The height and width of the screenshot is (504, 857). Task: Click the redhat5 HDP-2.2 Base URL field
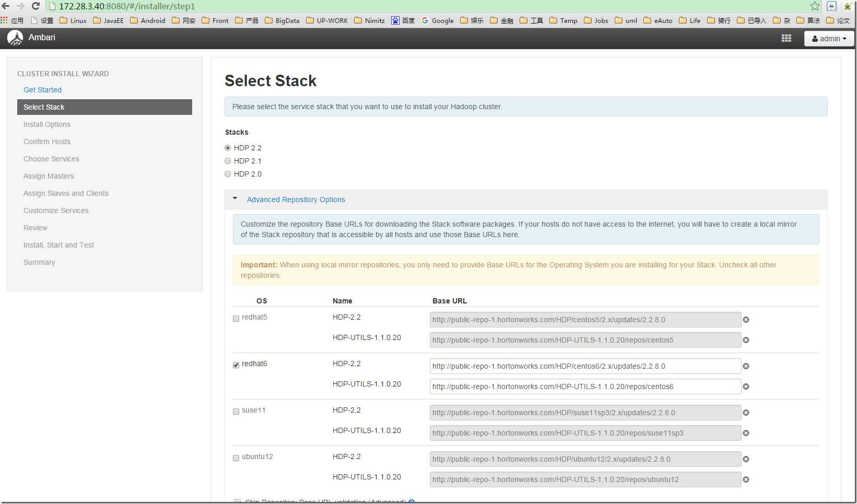[585, 320]
